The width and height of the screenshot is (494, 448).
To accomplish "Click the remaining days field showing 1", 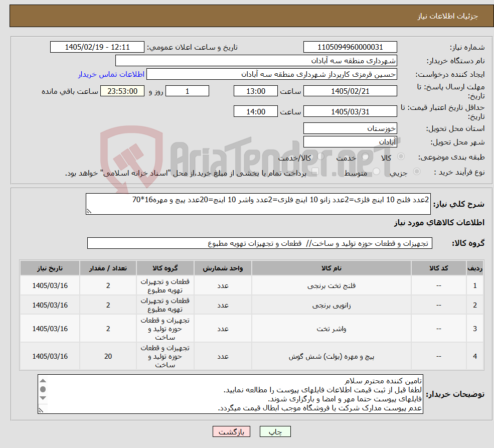I will click(187, 91).
